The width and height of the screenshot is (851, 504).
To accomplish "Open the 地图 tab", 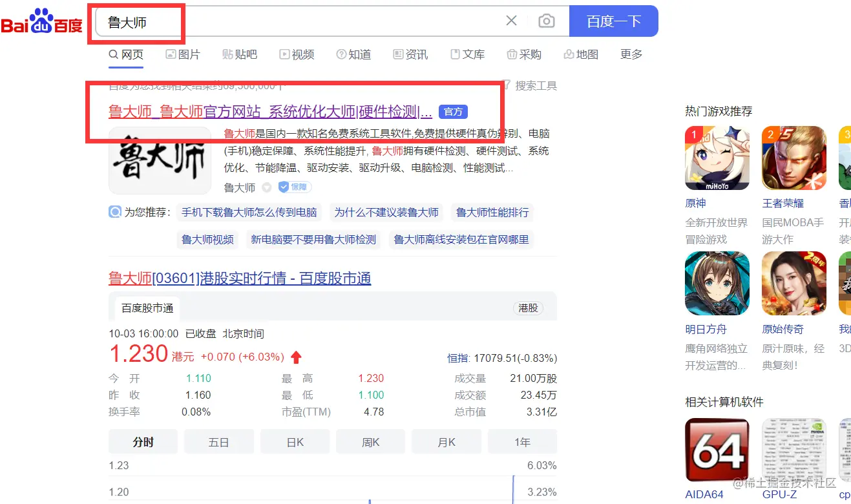I will [x=581, y=55].
